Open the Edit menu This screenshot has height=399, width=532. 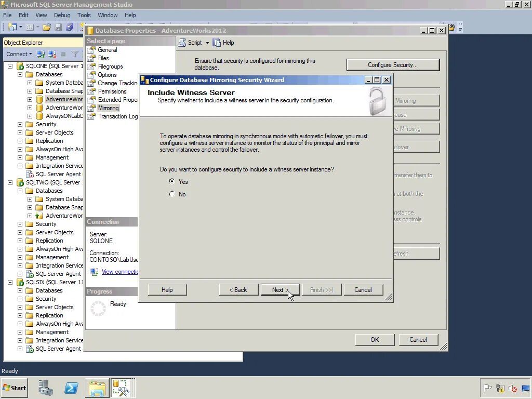click(x=23, y=15)
